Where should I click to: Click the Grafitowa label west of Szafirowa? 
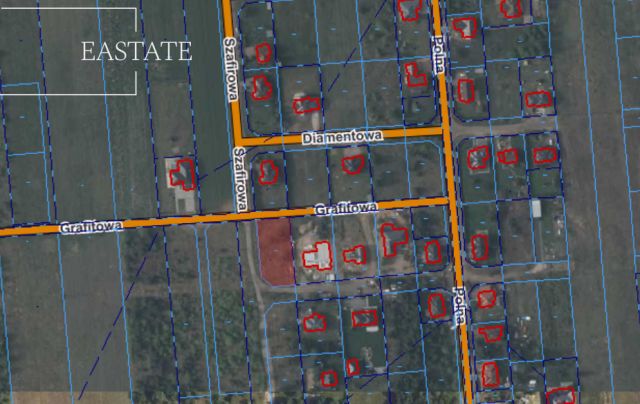coord(91,226)
